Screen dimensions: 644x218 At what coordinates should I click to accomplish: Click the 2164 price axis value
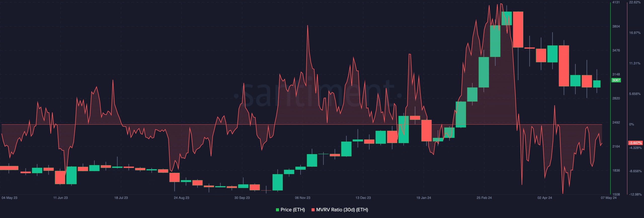click(616, 146)
